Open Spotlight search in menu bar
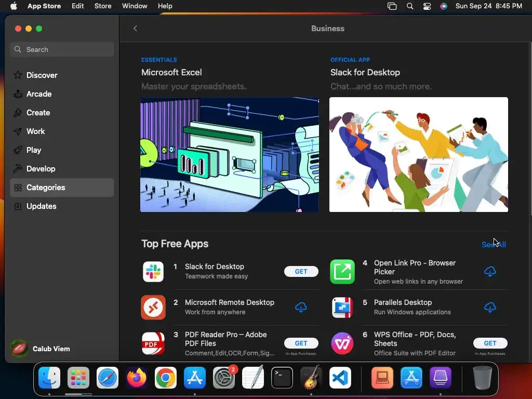 410,6
